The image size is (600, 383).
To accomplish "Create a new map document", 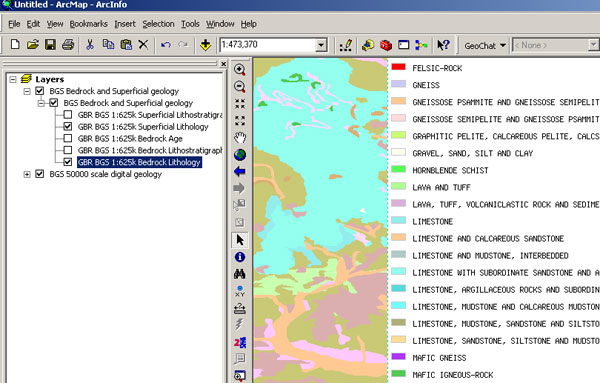I will click(15, 45).
